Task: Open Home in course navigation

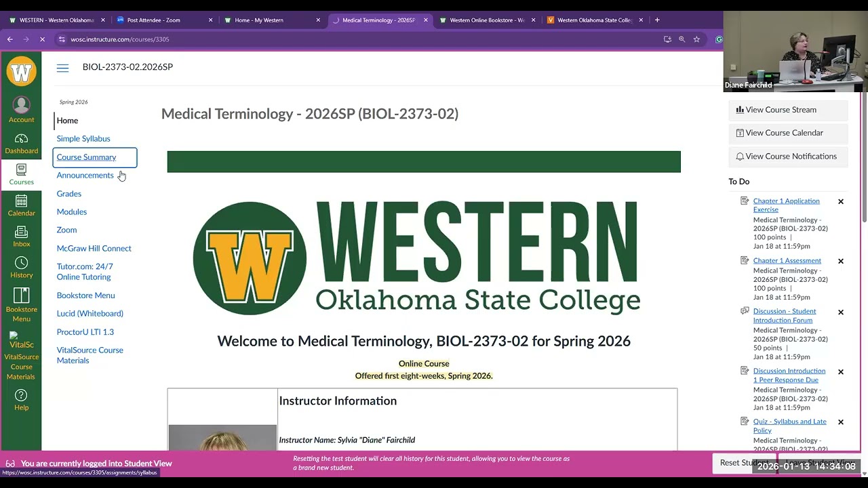Action: click(67, 121)
